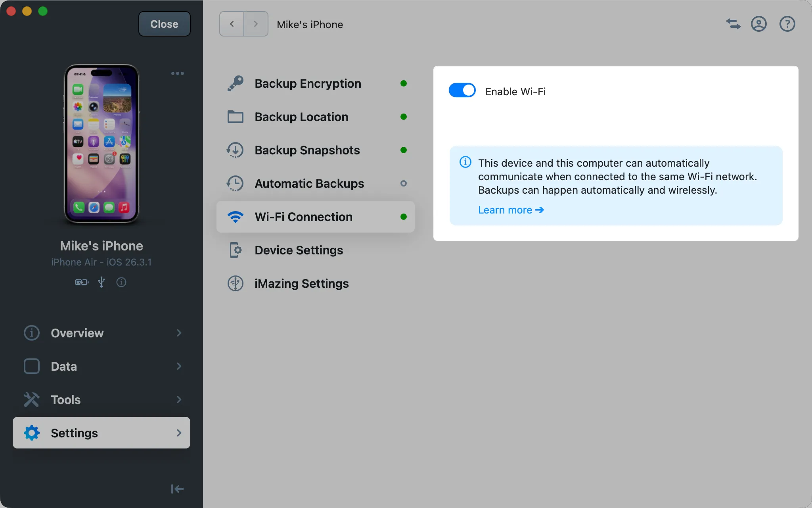Click the Close button
This screenshot has width=812, height=508.
[164, 24]
